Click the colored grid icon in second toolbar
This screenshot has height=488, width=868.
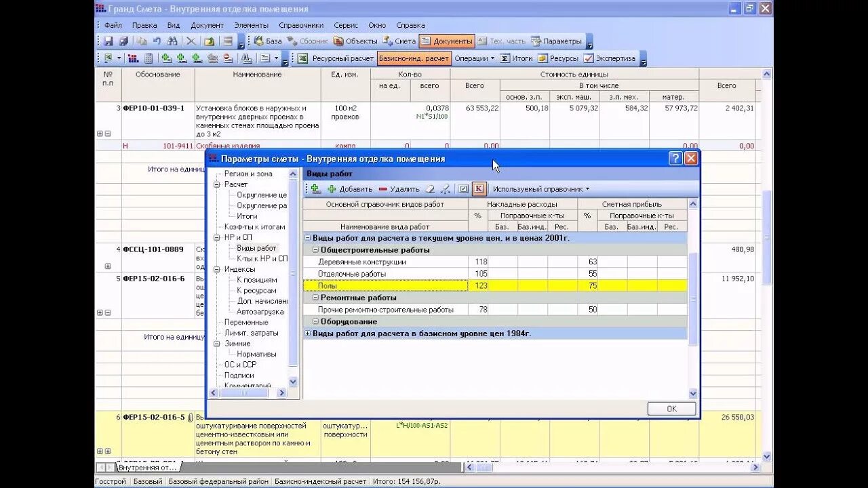pyautogui.click(x=133, y=58)
